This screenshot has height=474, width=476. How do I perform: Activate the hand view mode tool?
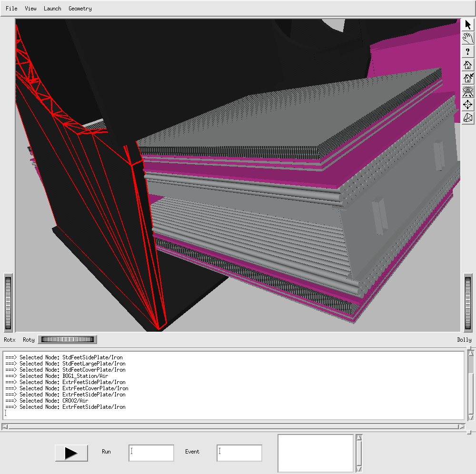point(468,39)
